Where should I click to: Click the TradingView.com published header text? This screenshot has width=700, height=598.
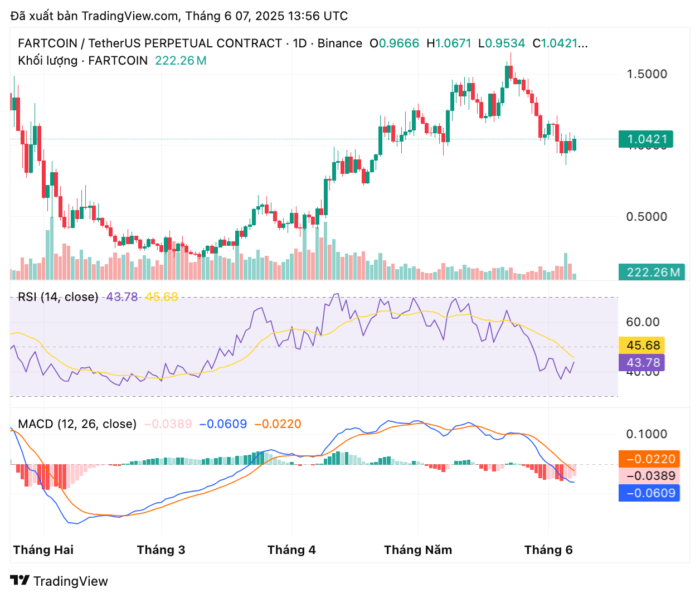point(179,16)
